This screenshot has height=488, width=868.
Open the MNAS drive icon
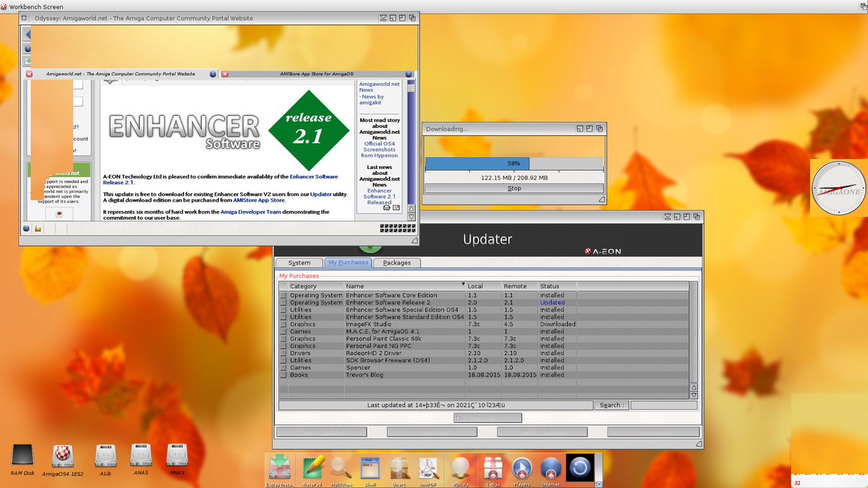[x=176, y=458]
